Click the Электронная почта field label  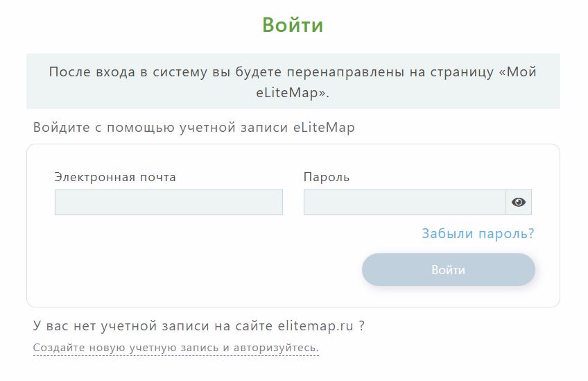click(x=115, y=177)
